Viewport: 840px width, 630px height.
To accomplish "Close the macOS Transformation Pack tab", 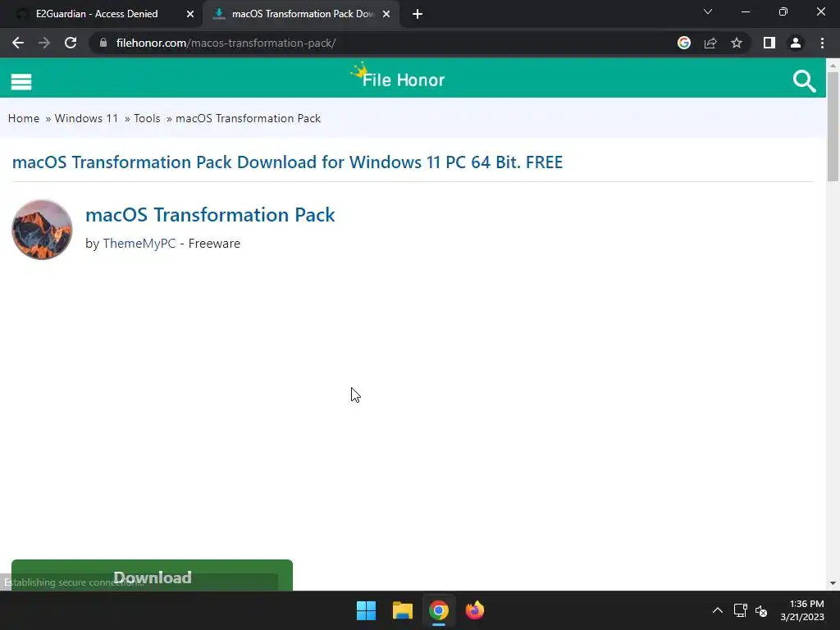I will coord(386,14).
